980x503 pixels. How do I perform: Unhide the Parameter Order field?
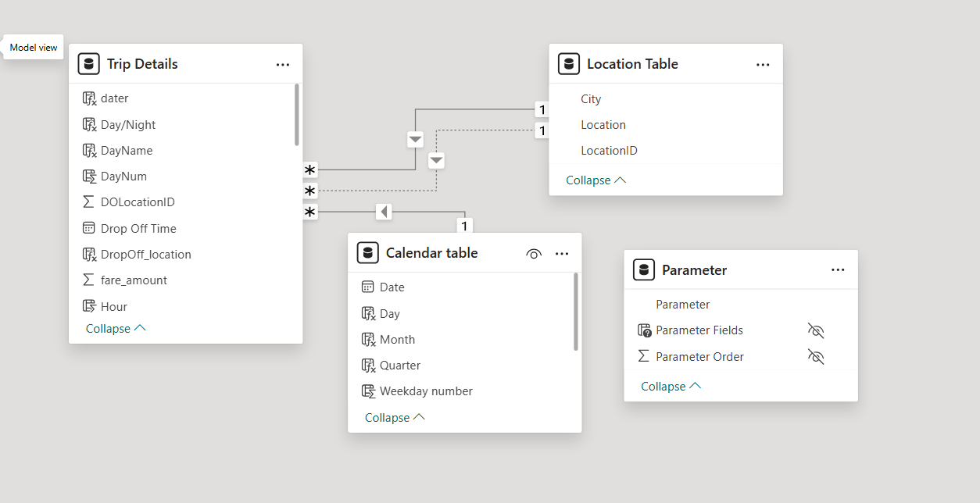[816, 357]
